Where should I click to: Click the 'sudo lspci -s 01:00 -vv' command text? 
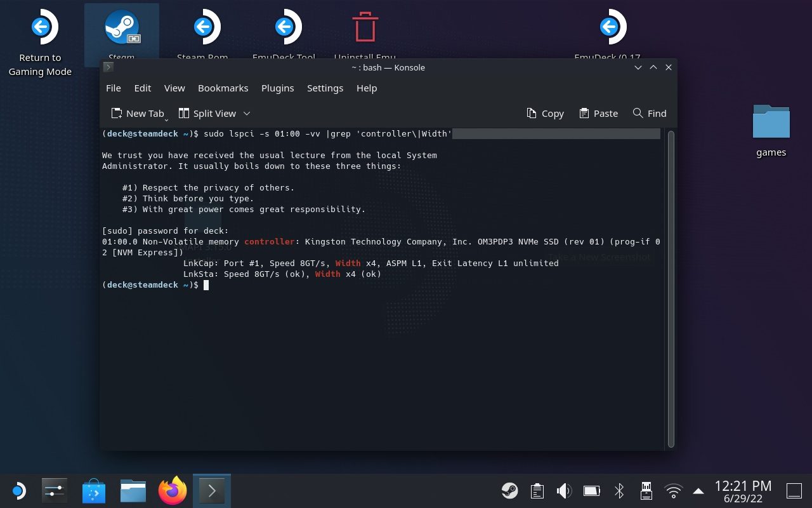click(x=261, y=134)
